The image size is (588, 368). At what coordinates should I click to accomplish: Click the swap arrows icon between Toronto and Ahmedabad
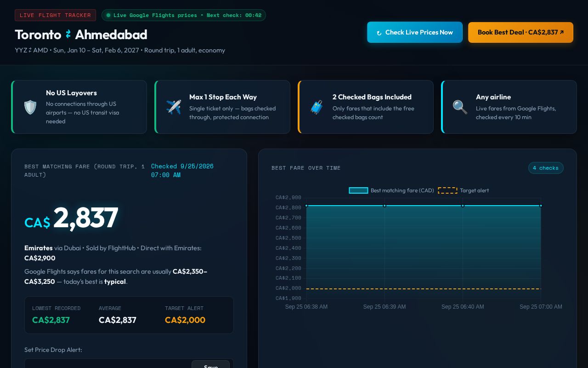pyautogui.click(x=68, y=34)
